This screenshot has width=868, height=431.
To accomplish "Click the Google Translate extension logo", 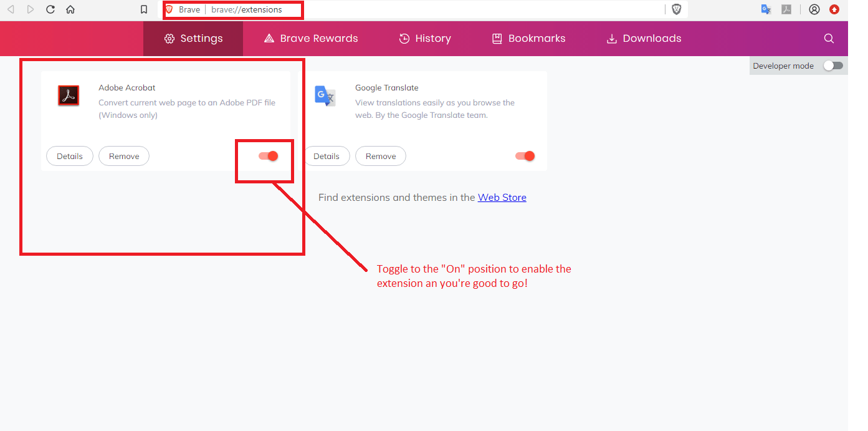I will [x=325, y=96].
